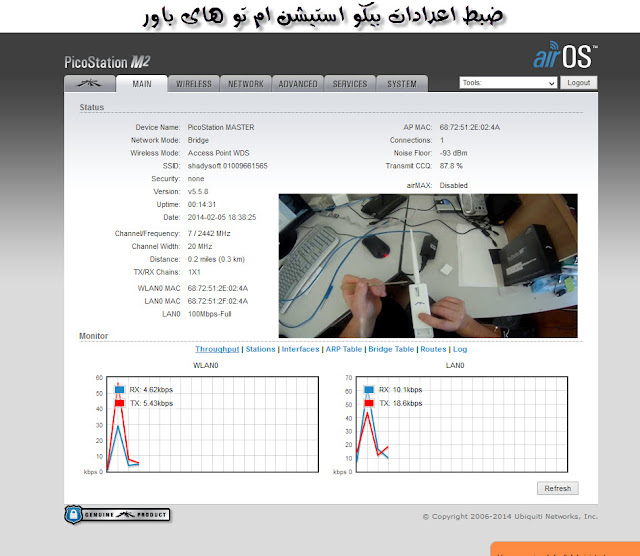The image size is (640, 556).
Task: Select SSID value shadysoft 01009661565
Action: click(x=227, y=166)
